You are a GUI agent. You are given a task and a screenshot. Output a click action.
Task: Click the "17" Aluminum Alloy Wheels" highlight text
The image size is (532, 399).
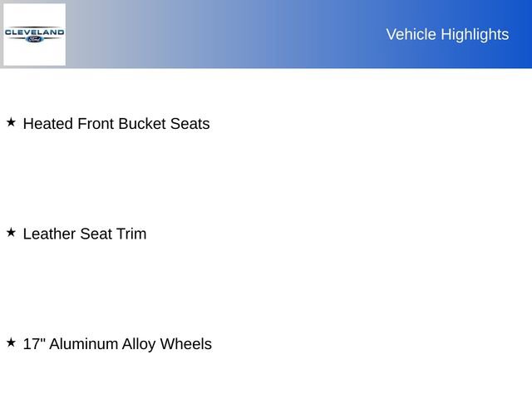click(x=117, y=344)
